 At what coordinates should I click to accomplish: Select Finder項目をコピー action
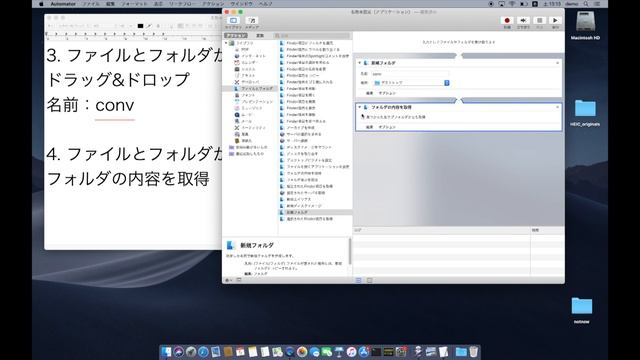302,76
